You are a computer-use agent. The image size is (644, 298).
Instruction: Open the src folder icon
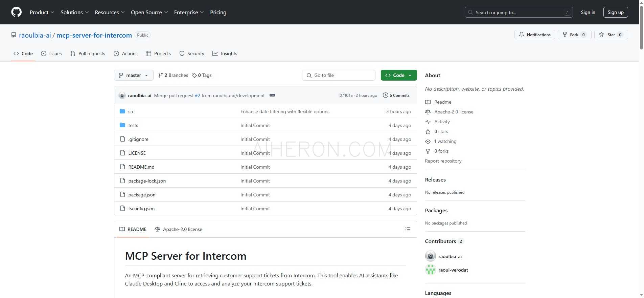pyautogui.click(x=122, y=111)
